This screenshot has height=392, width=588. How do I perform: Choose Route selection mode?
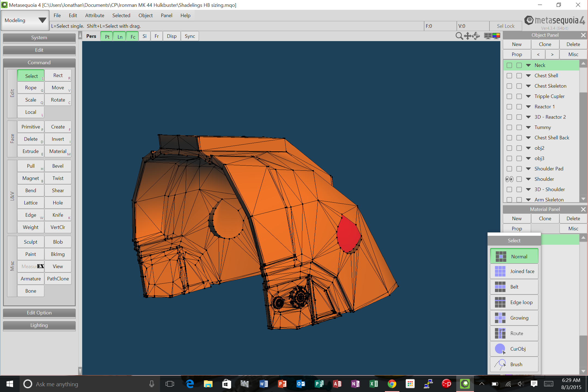coord(514,333)
